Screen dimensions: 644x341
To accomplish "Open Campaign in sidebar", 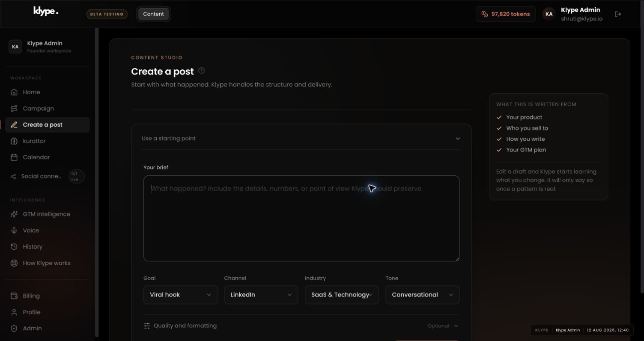I will pos(48,108).
